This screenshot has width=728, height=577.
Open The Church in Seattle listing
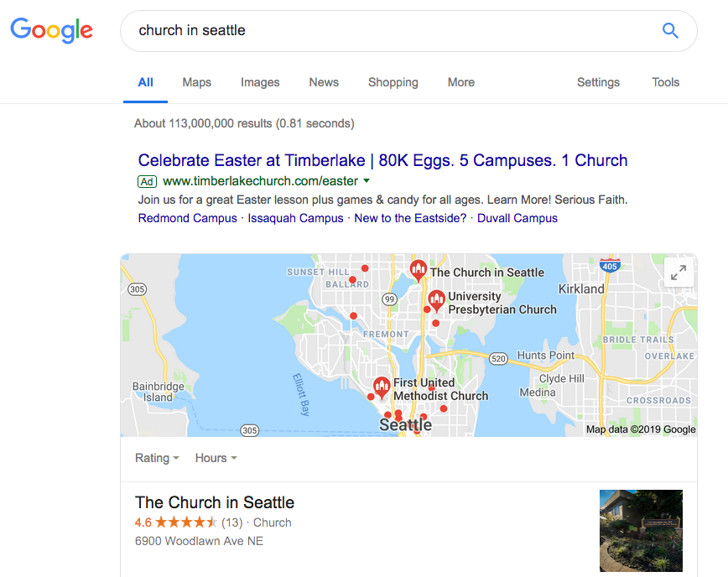(x=214, y=502)
